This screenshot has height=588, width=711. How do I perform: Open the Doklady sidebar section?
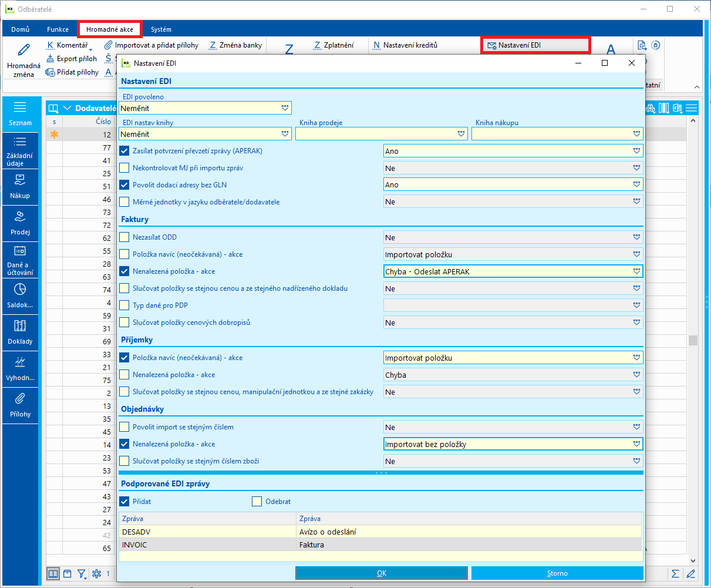point(21,332)
